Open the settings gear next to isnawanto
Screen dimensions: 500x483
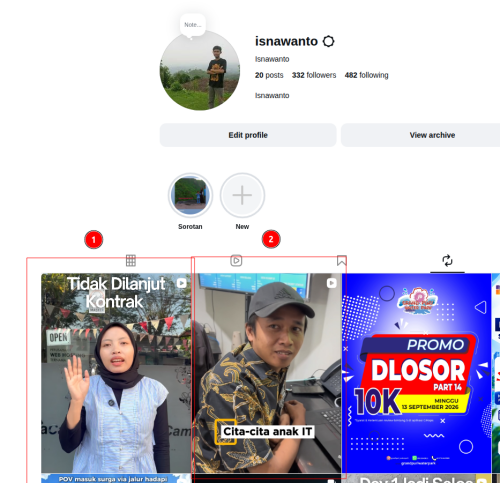[x=328, y=41]
